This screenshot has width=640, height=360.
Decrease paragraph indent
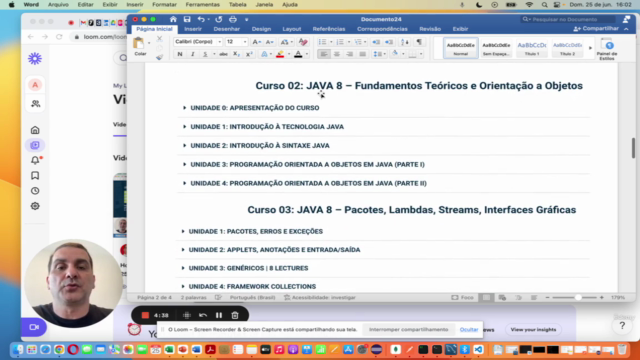(376, 42)
